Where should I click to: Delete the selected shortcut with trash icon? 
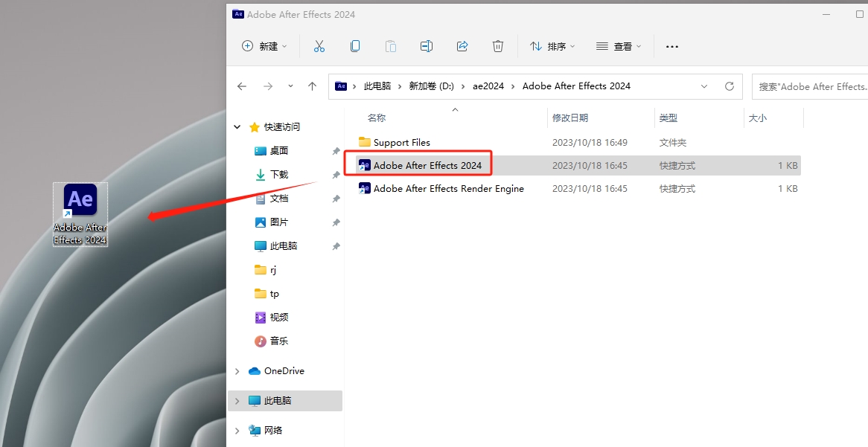click(x=497, y=46)
